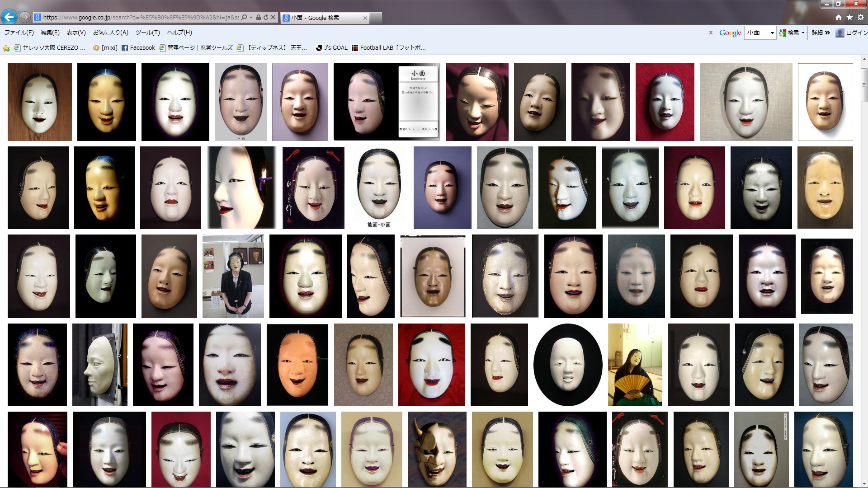Click the vertical scrollbar thumb

(x=864, y=85)
